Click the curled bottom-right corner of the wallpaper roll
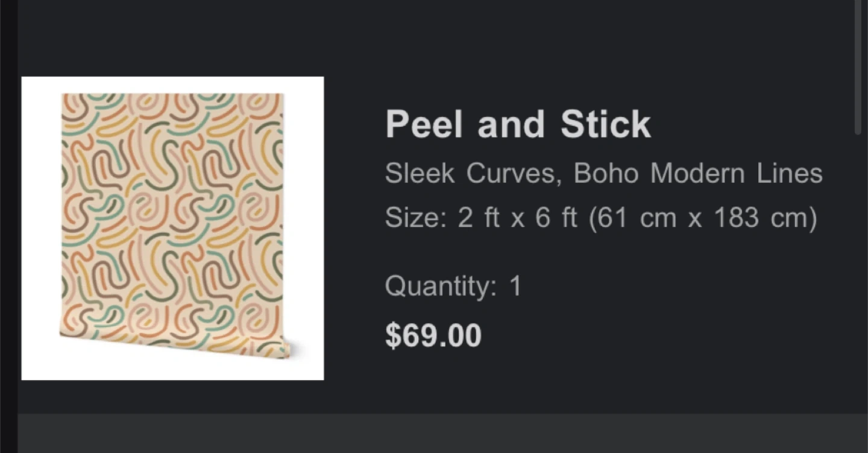The image size is (868, 453). [x=282, y=349]
